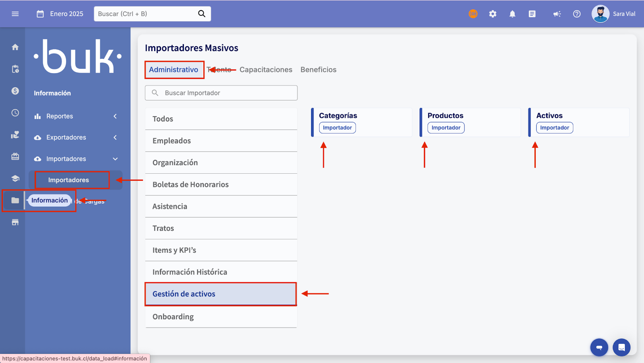Click Importador button under Categorías
644x363 pixels.
(x=337, y=128)
